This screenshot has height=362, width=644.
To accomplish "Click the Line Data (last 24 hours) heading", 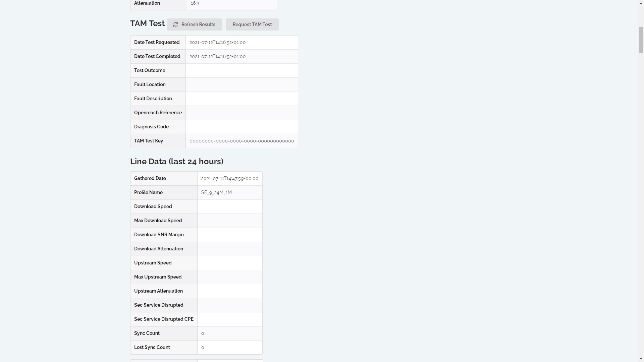I will (x=177, y=162).
